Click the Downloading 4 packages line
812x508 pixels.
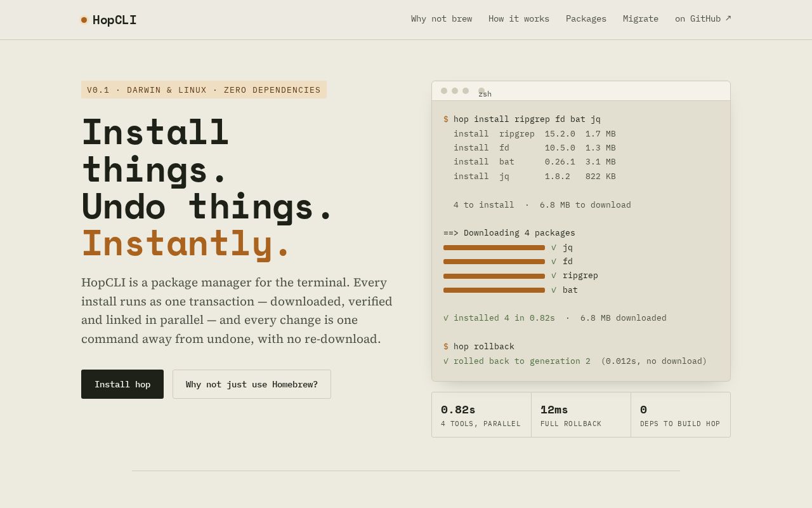pyautogui.click(x=509, y=233)
